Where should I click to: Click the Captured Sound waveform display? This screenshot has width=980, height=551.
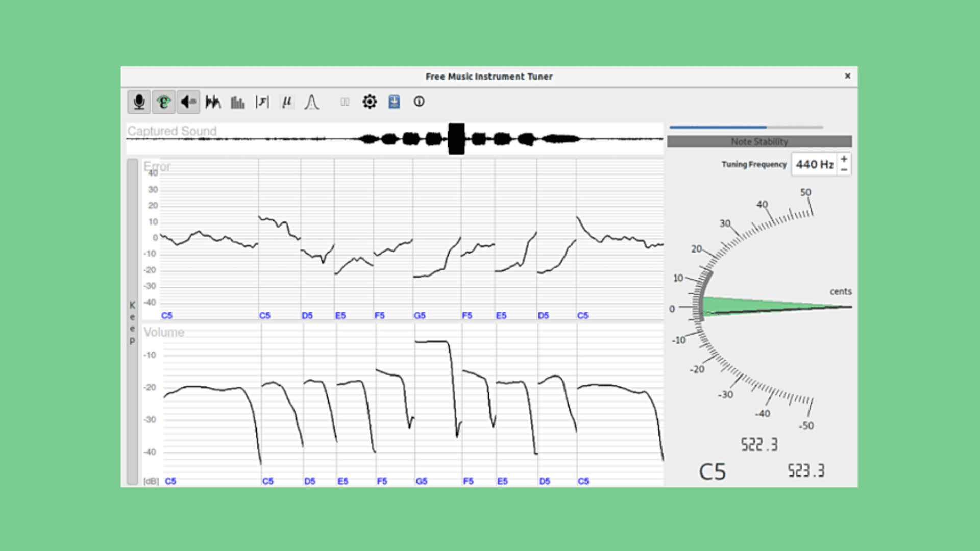point(395,138)
